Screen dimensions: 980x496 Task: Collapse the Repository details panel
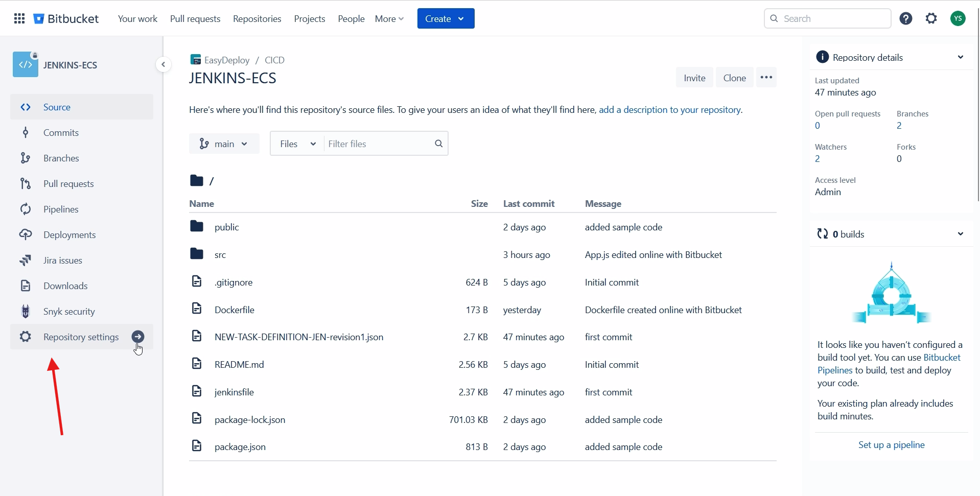(x=961, y=57)
